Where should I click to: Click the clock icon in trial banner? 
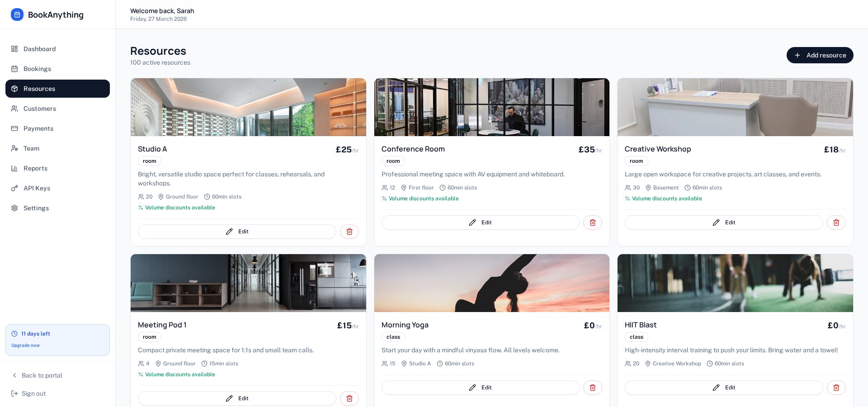pyautogui.click(x=14, y=334)
